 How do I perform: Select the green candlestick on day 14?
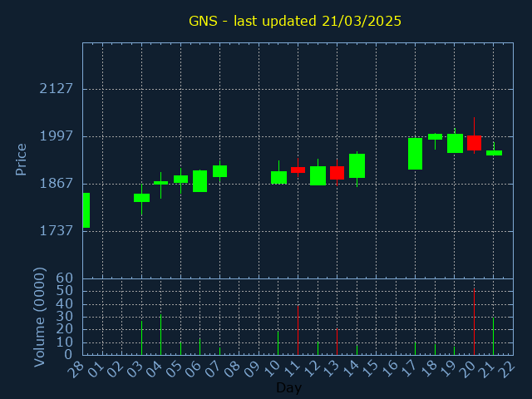pos(357,166)
